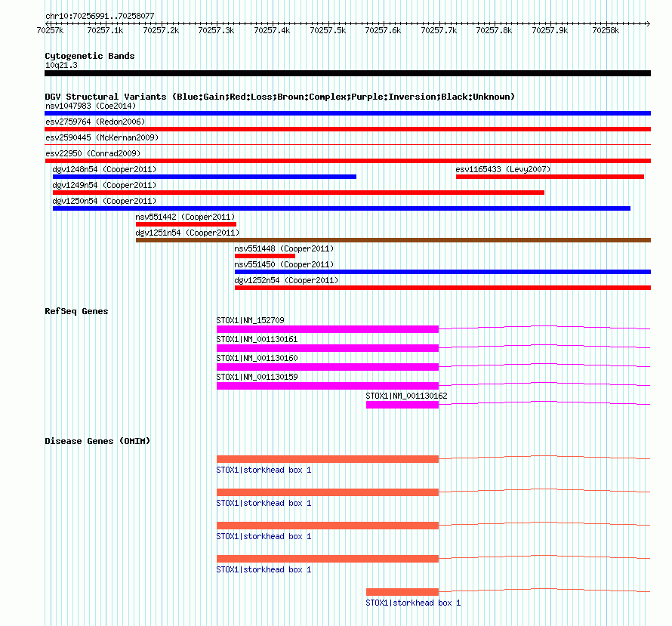Open the STOX1|NM_001130161 transcript label
Viewport: 672px width, 626px height.
(x=257, y=339)
